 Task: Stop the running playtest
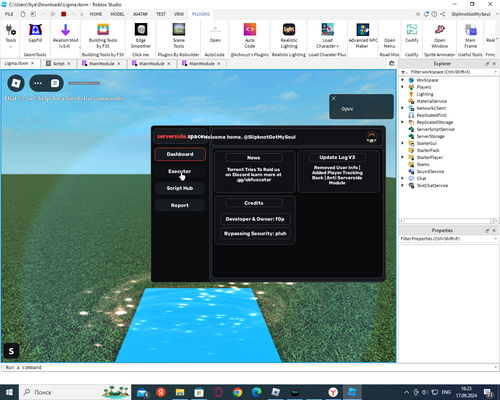pos(64,14)
